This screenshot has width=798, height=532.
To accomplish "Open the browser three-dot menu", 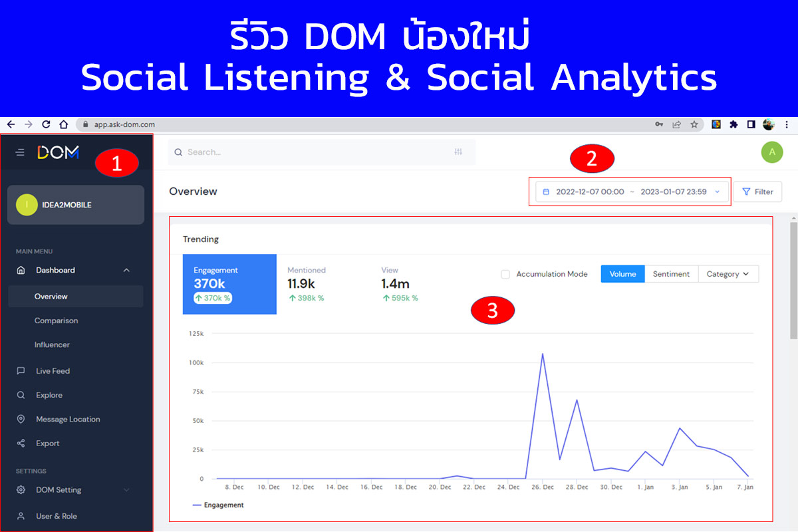I will [787, 124].
